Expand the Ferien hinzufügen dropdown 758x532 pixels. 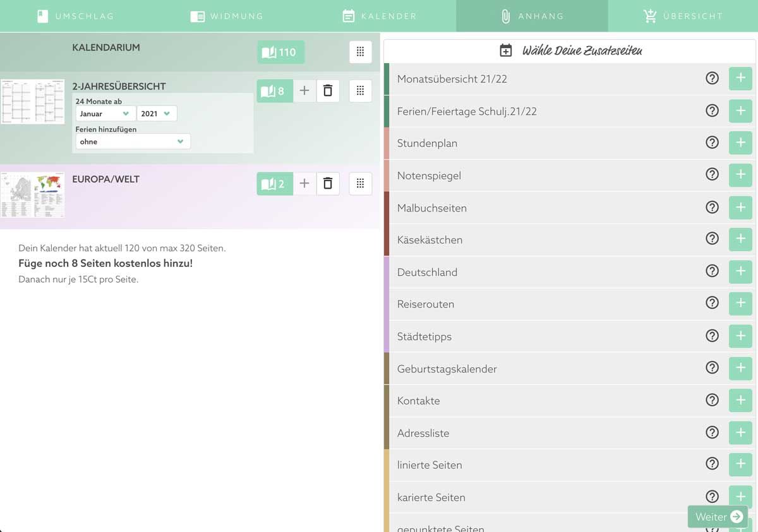coord(133,142)
